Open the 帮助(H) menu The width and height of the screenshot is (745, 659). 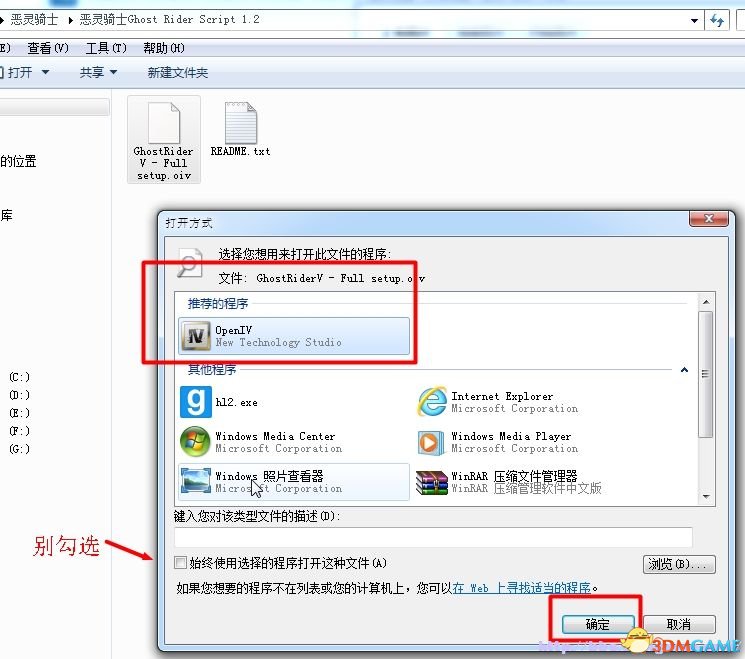pyautogui.click(x=164, y=47)
